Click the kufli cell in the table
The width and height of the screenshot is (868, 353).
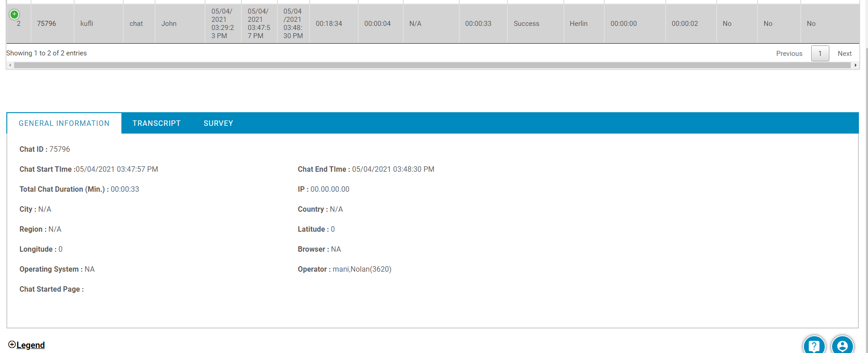(x=87, y=24)
